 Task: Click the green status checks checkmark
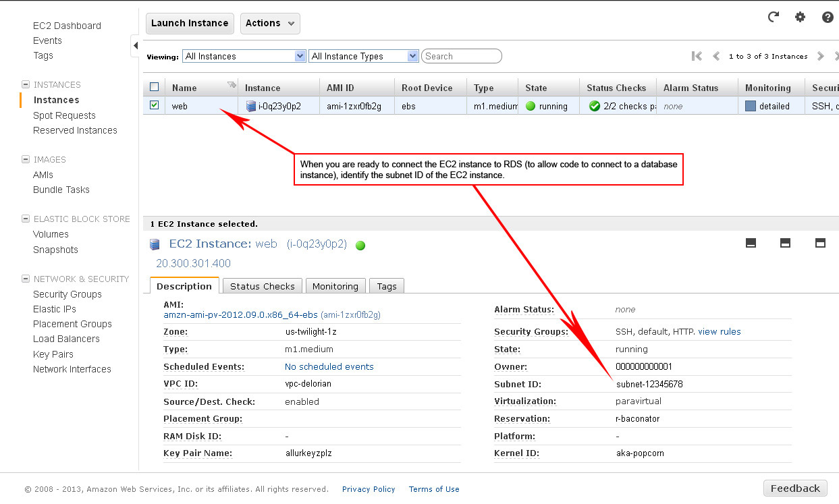595,106
